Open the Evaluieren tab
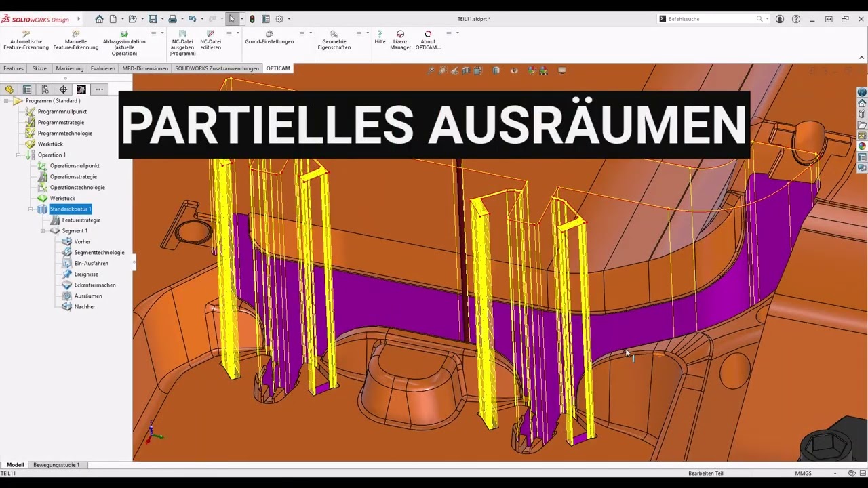868x488 pixels. pos(103,68)
